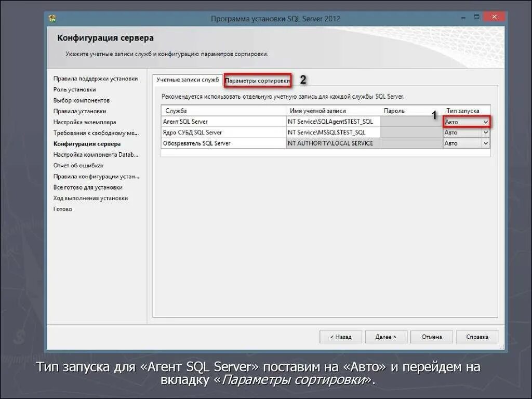This screenshot has width=532, height=399.
Task: Open help via the Справка button
Action: click(477, 337)
